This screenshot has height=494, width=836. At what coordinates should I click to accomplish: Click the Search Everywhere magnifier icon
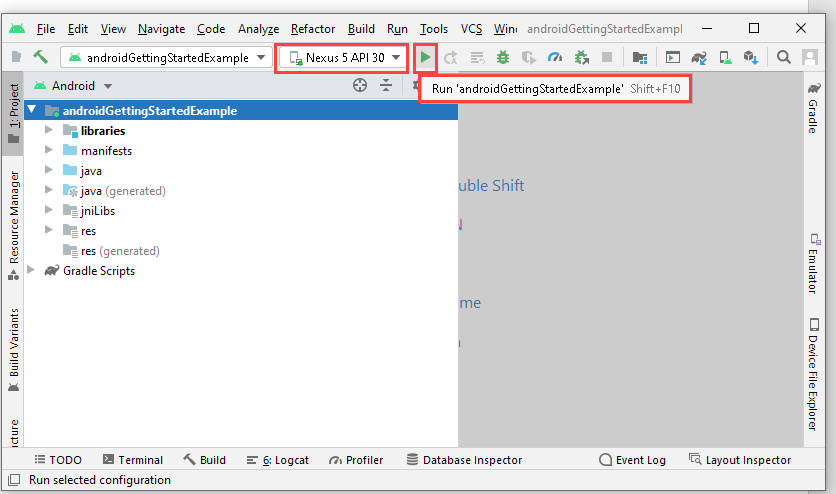(784, 57)
